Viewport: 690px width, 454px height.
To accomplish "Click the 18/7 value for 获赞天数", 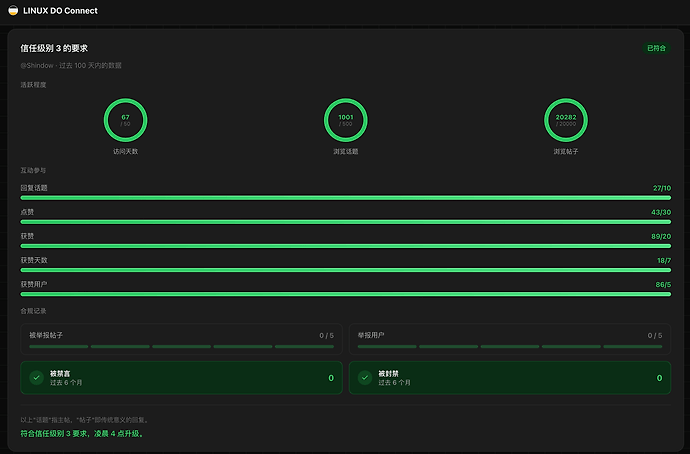I will 664,260.
